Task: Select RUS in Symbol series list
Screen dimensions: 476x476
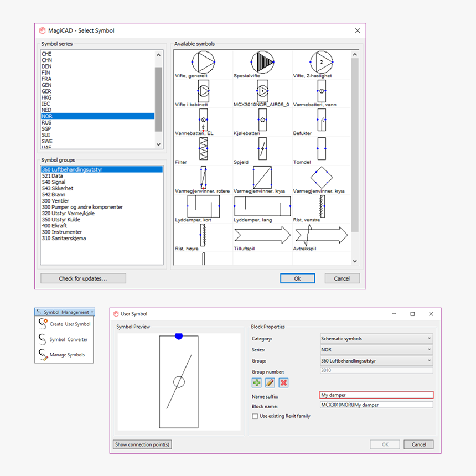Action: click(x=97, y=122)
